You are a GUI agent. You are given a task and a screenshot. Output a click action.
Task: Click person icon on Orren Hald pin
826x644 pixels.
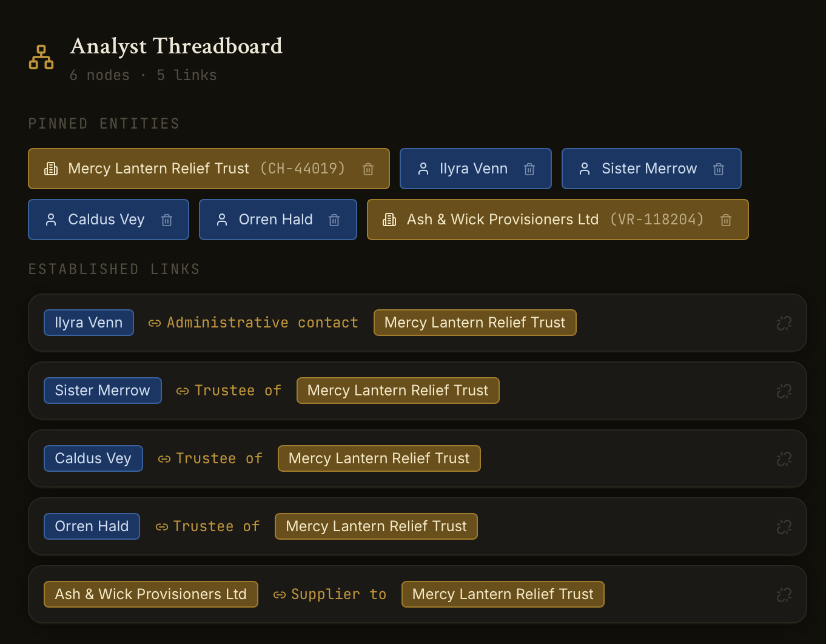pyautogui.click(x=222, y=220)
